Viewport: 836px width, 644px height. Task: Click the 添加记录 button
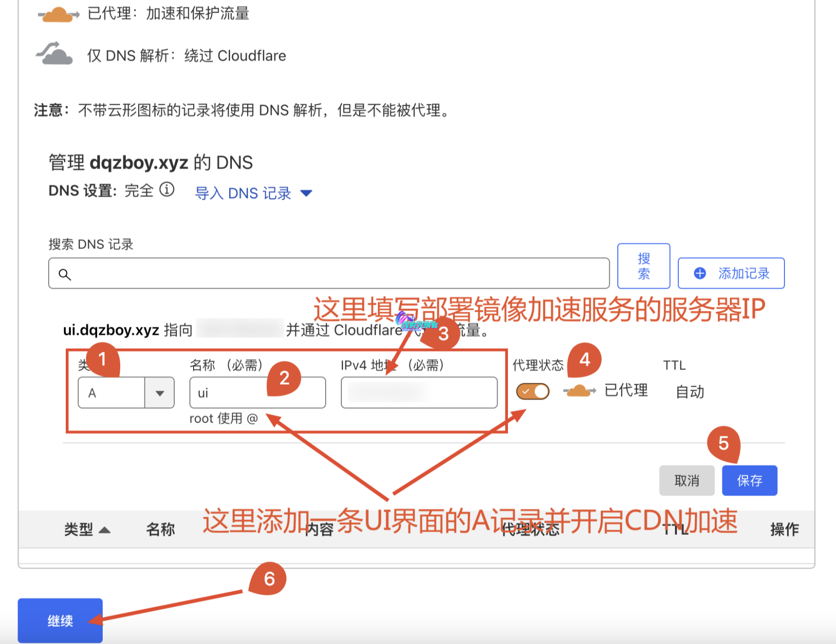click(731, 273)
